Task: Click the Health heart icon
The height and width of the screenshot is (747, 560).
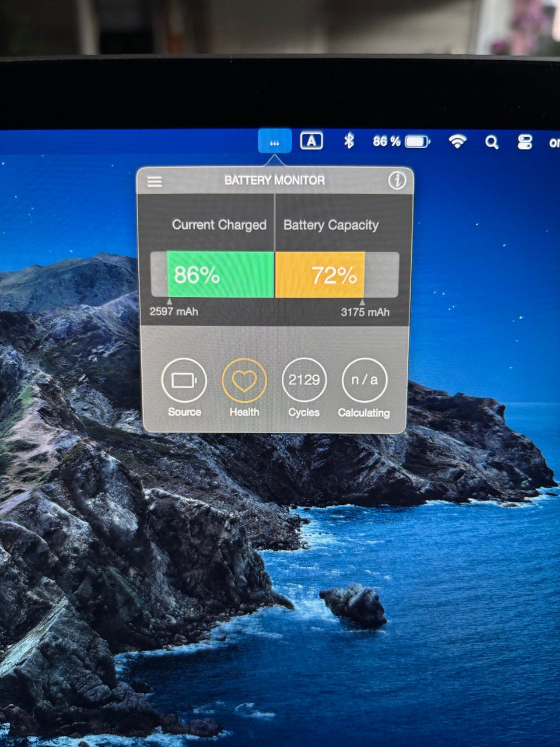Action: (x=244, y=381)
